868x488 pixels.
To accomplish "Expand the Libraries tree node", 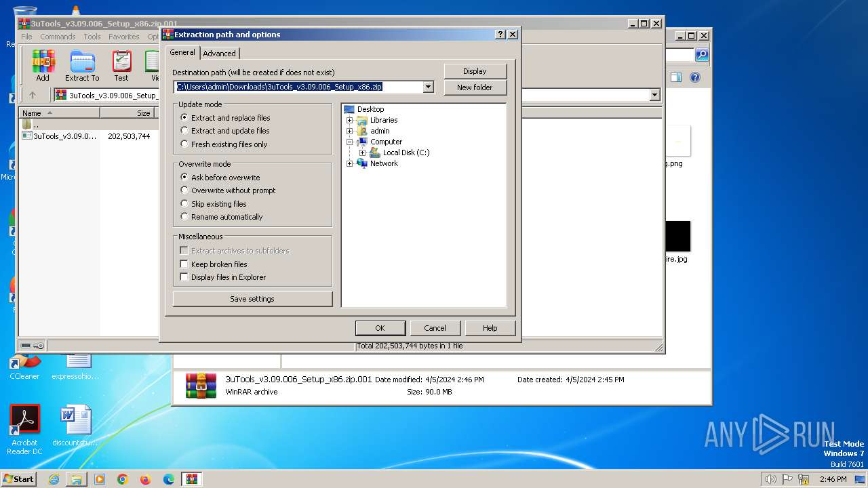I will (349, 120).
